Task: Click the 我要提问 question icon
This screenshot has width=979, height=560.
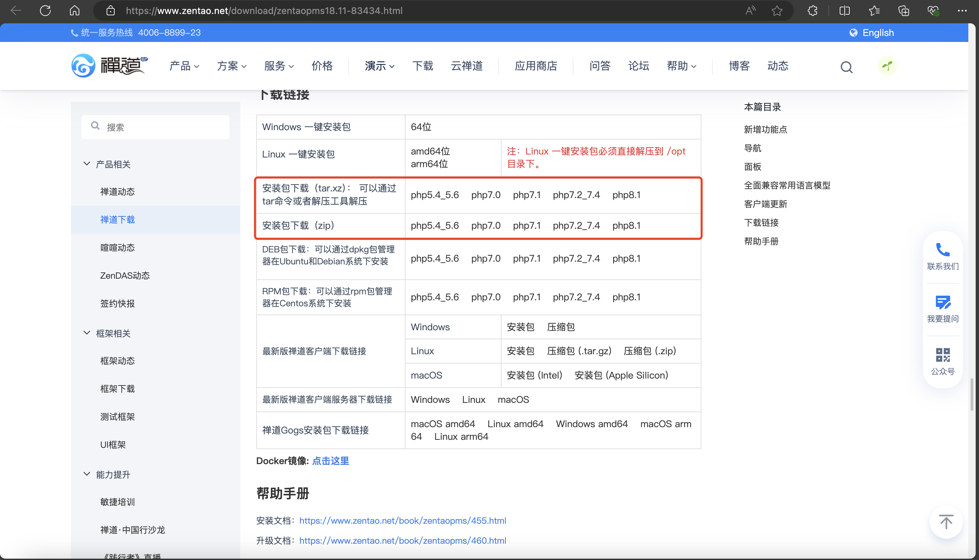Action: [x=942, y=302]
